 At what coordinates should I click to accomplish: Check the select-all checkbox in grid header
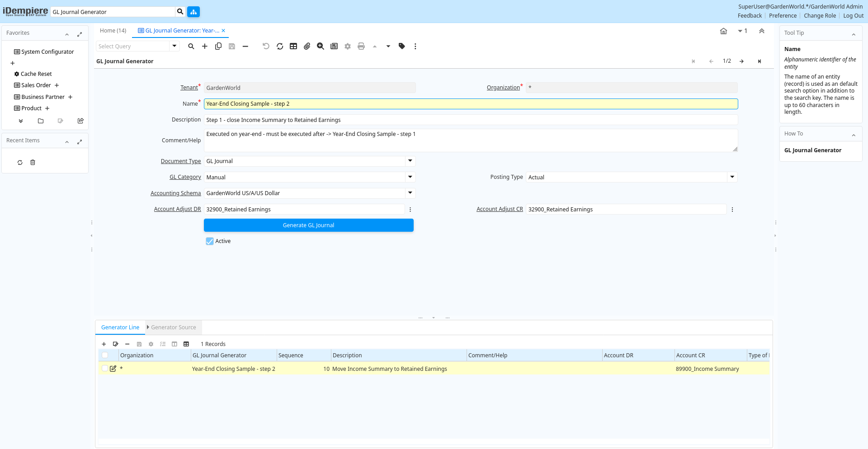[x=105, y=355]
